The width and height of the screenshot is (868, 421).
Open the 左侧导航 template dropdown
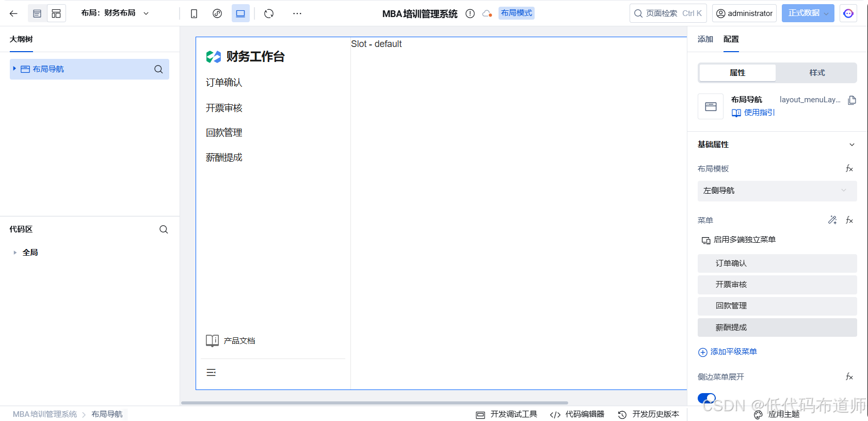(777, 191)
